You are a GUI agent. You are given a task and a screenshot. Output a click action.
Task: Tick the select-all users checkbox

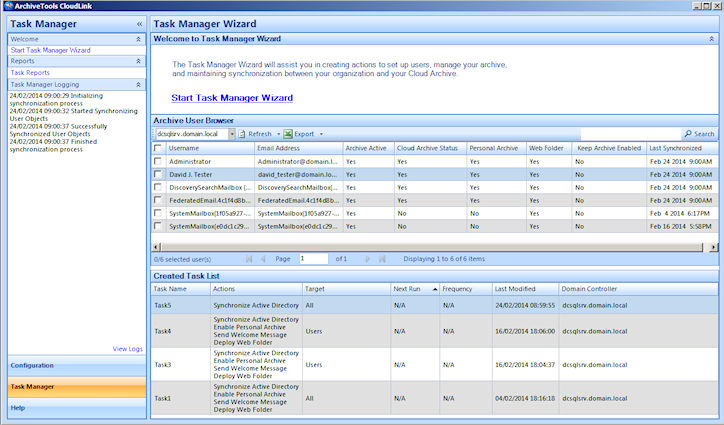158,148
